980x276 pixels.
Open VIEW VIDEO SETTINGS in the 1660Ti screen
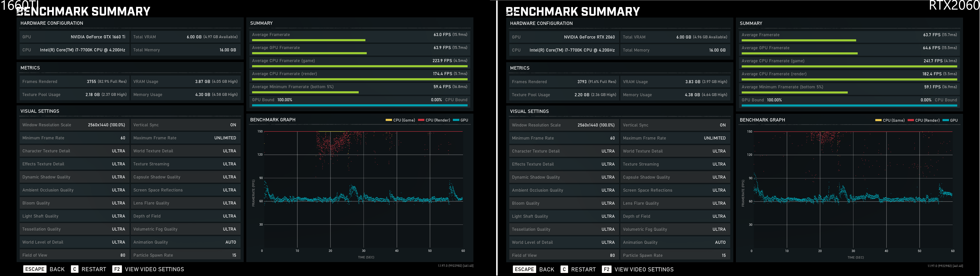pyautogui.click(x=148, y=269)
